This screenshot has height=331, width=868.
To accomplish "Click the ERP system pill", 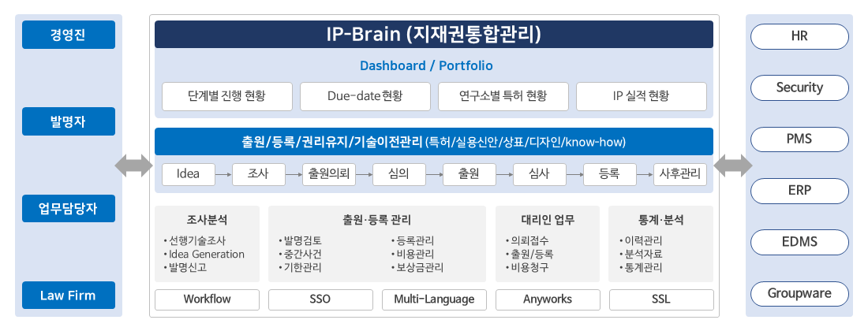I will [799, 190].
